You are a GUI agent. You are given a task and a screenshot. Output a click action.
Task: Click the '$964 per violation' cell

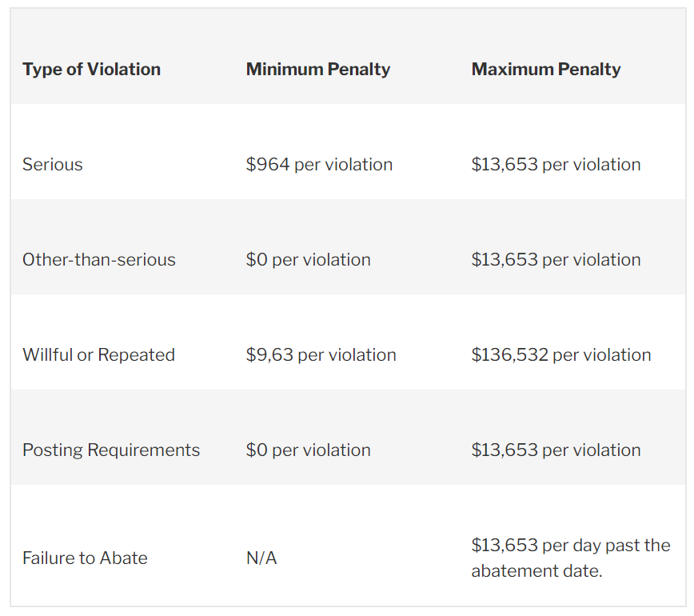[319, 165]
